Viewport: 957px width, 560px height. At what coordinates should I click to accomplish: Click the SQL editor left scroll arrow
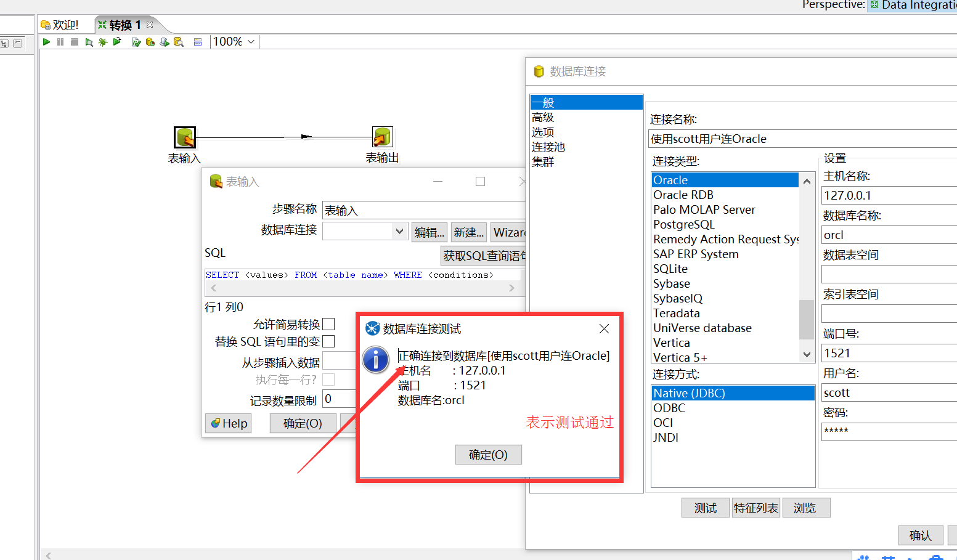[x=214, y=288]
